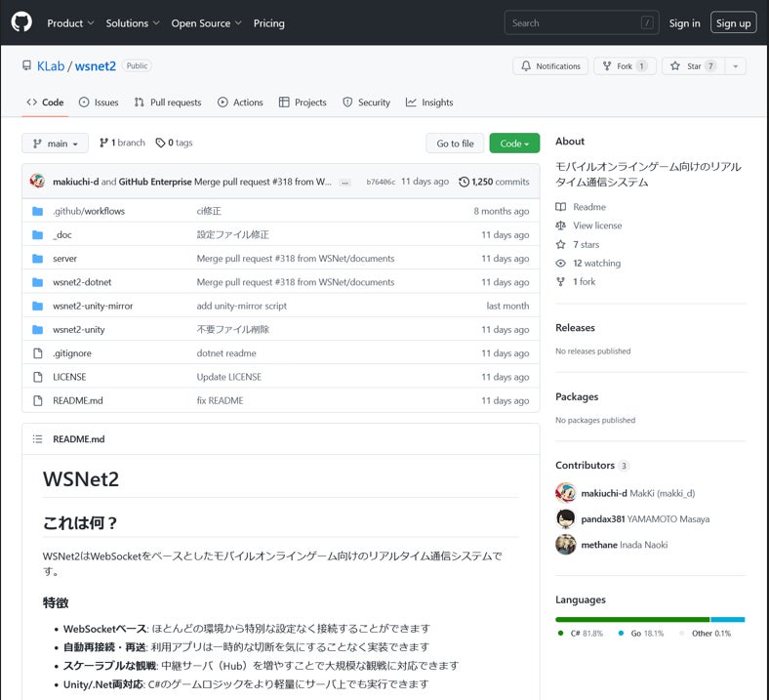This screenshot has width=769, height=700.
Task: Open the View license link
Action: [x=597, y=226]
